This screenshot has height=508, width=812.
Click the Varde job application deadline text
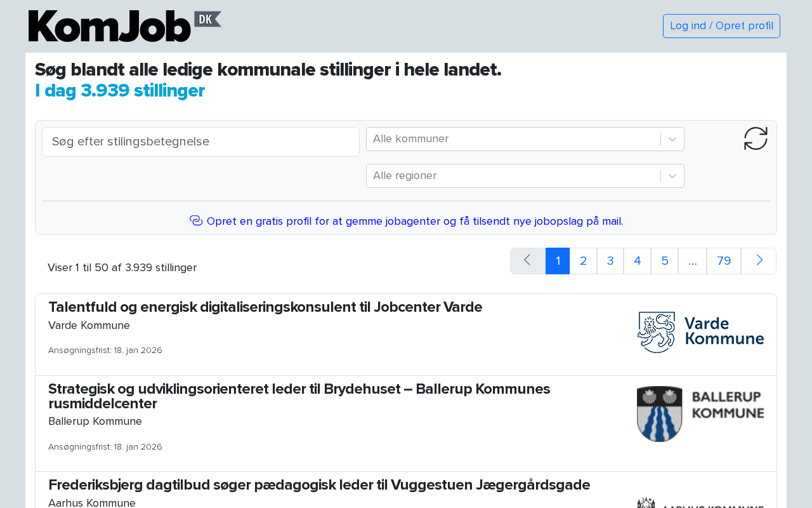click(x=105, y=351)
